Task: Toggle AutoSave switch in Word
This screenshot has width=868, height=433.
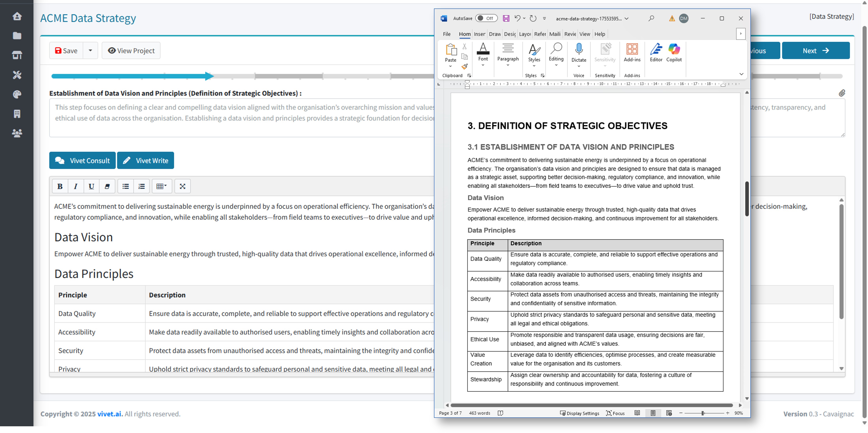Action: pos(486,18)
